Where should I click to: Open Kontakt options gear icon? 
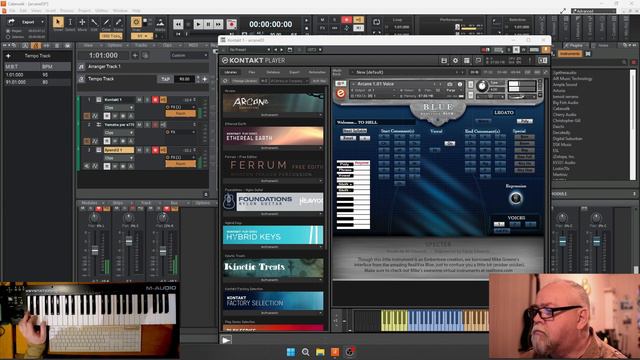(455, 60)
